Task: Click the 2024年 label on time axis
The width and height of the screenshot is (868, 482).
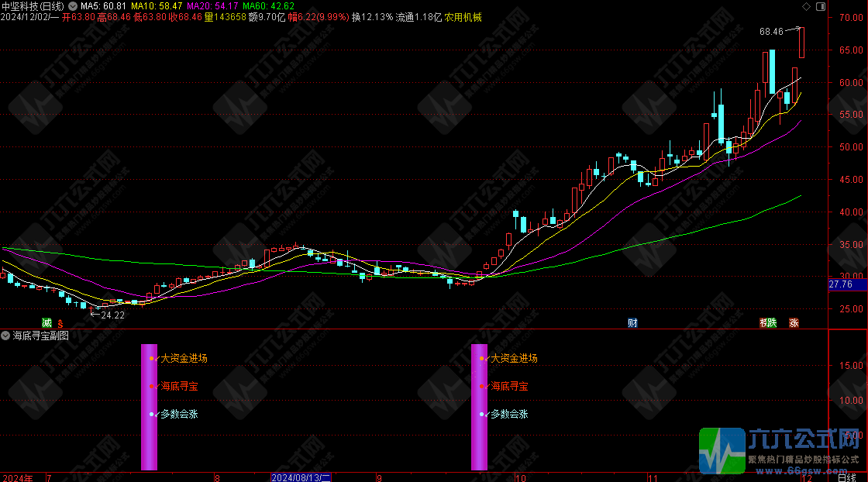Action: [17, 477]
